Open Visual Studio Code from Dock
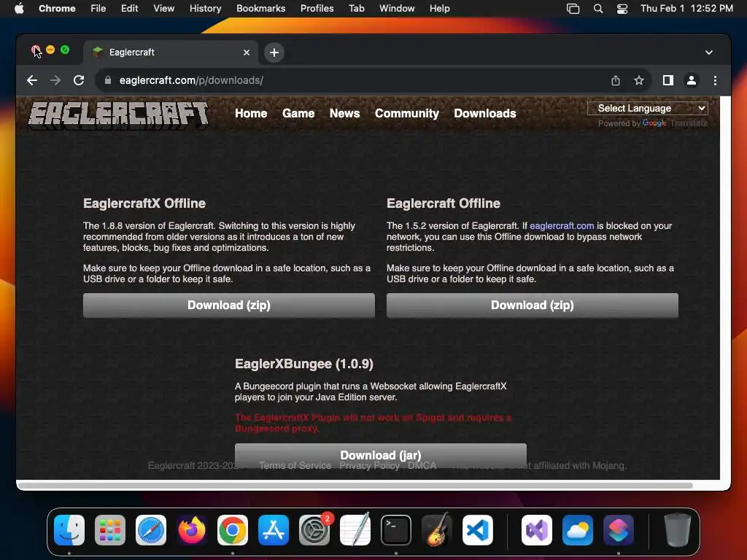The width and height of the screenshot is (747, 560). [x=477, y=530]
